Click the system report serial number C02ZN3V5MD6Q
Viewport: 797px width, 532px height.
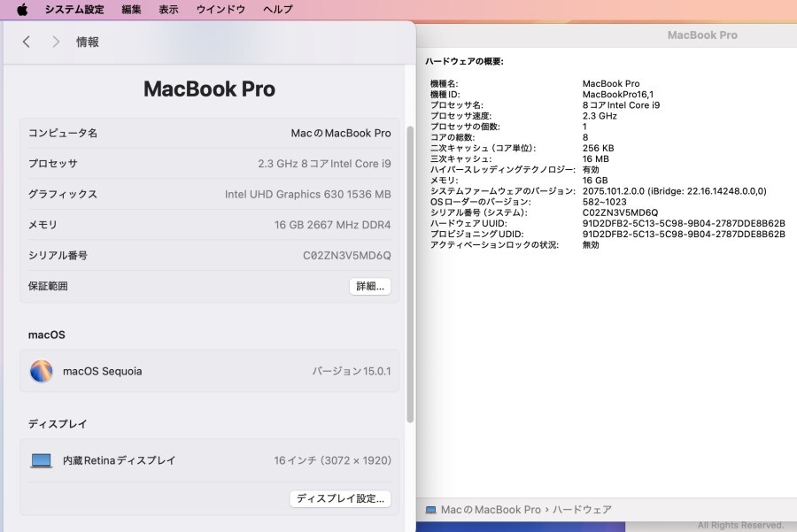click(620, 212)
